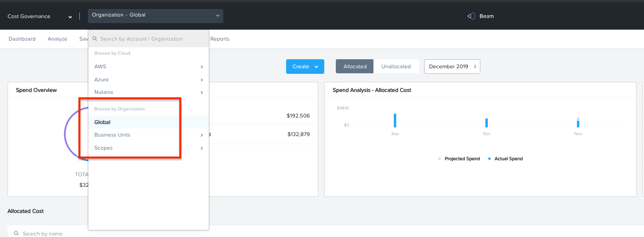
Task: Click the search icon beside Search by name
Action: 17,233
